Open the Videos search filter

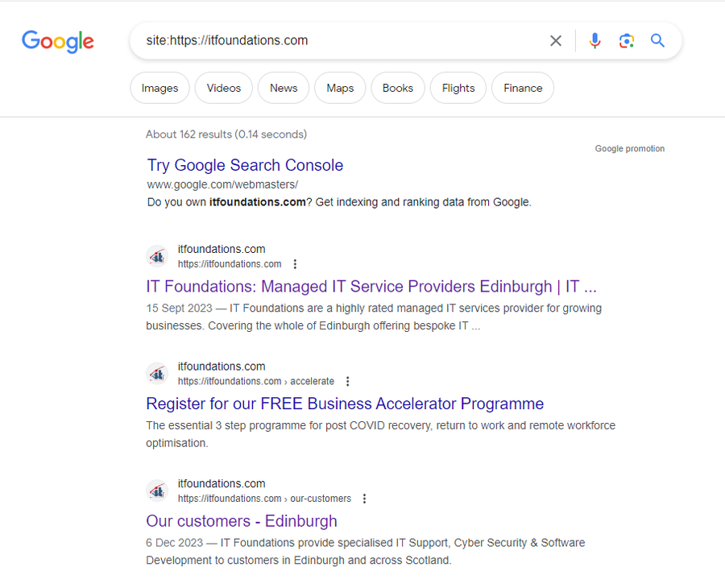(x=223, y=88)
